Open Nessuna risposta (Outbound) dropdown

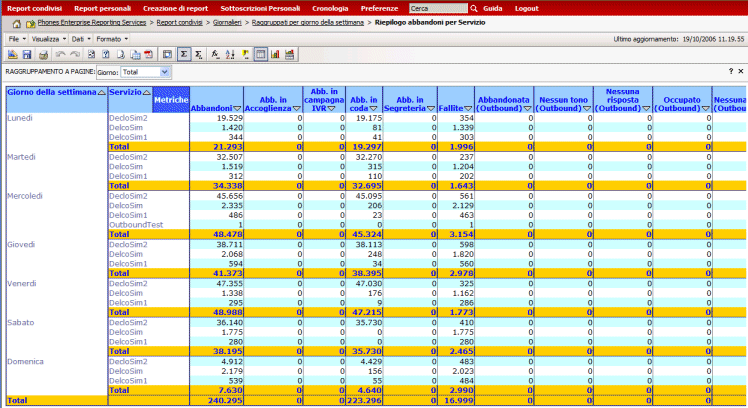click(646, 109)
